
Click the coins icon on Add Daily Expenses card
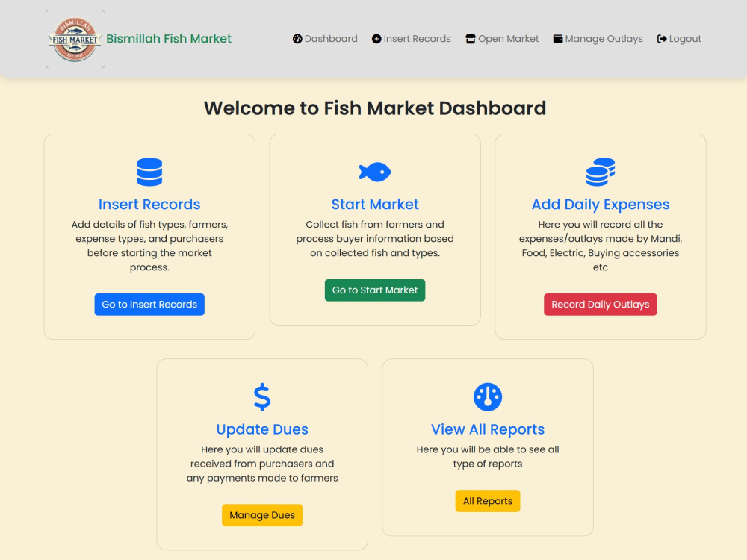point(601,172)
